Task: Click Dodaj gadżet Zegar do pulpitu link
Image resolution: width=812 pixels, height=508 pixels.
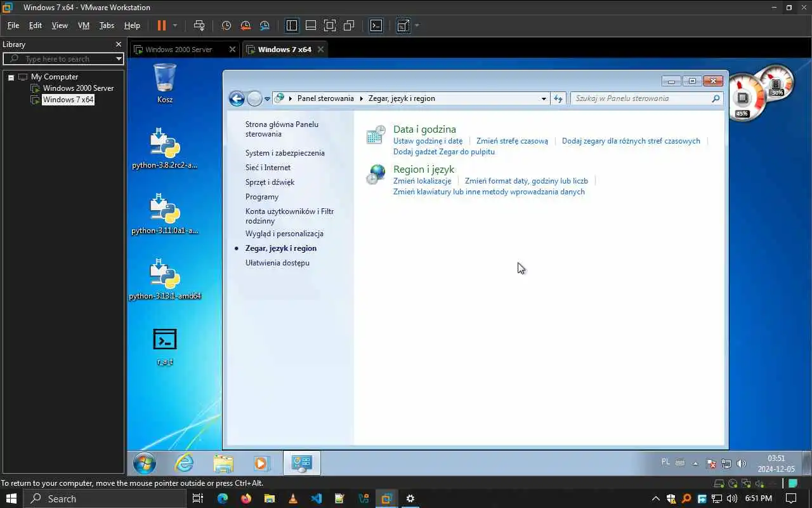Action: click(x=444, y=152)
